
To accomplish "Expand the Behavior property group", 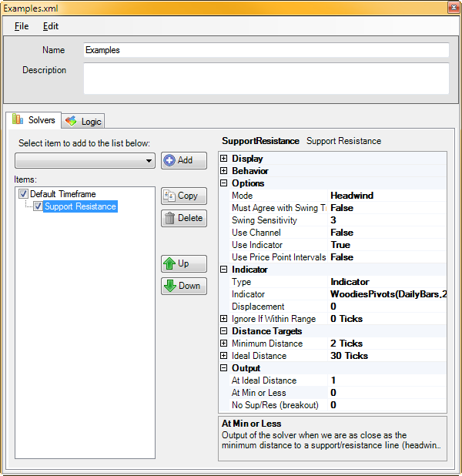I will point(224,171).
